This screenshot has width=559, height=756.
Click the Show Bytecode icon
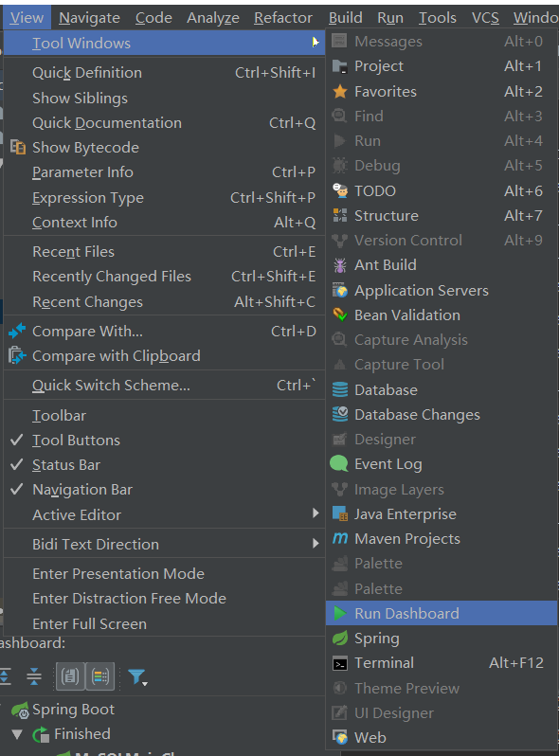click(18, 147)
